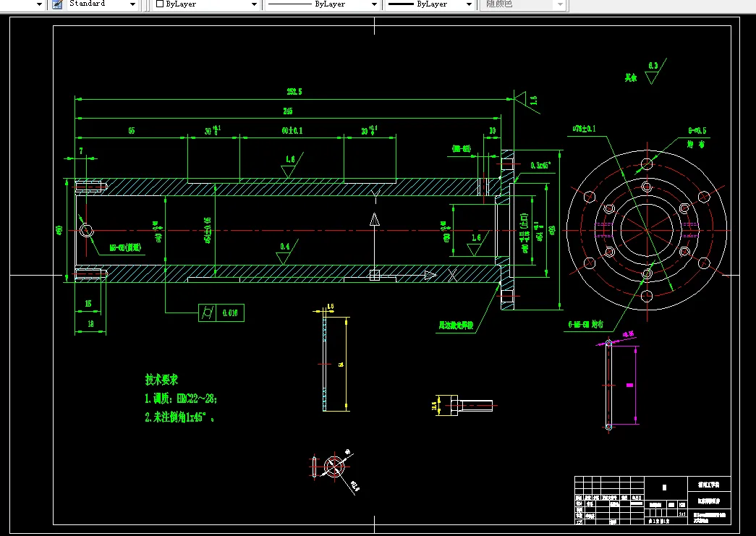This screenshot has width=756, height=536.
Task: Open the ByLayer linetype dropdown with thin line
Action: pos(323,4)
